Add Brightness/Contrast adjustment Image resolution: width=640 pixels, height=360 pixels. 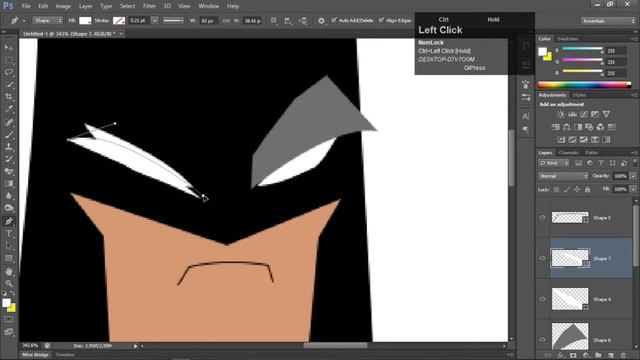tap(561, 114)
